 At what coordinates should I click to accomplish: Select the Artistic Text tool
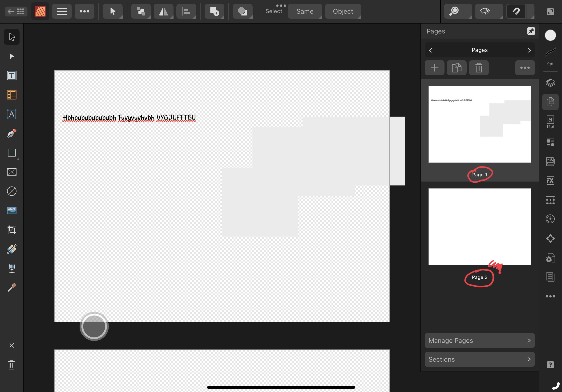pos(12,114)
